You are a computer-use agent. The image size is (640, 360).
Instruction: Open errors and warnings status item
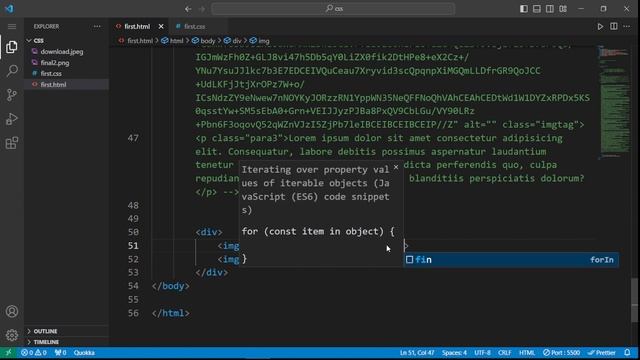pos(34,353)
